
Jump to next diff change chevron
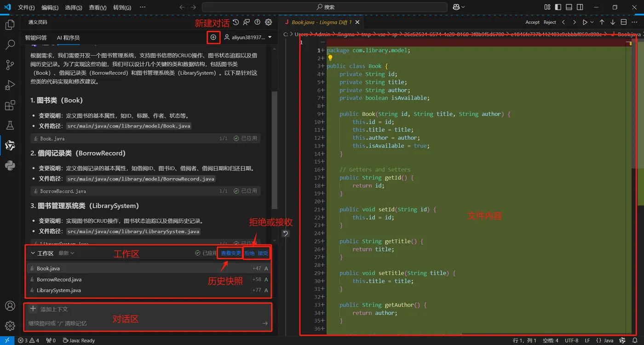click(574, 22)
